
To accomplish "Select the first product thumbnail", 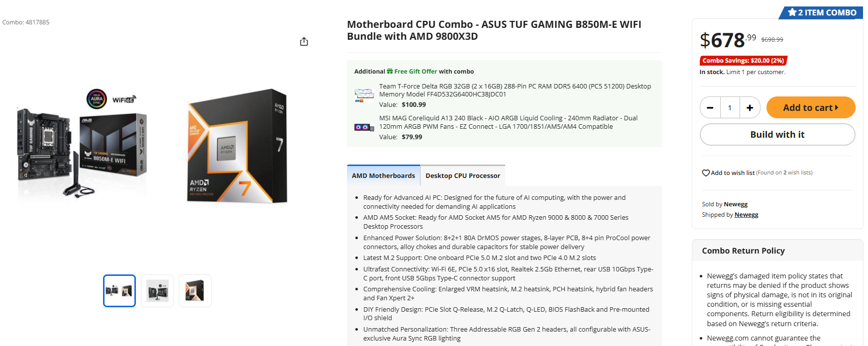I will tap(119, 290).
